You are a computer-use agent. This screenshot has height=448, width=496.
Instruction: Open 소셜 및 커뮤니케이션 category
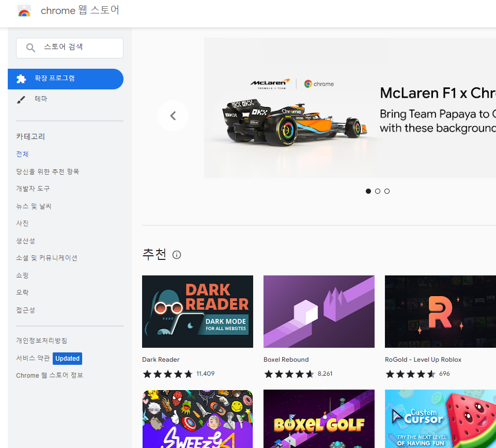47,258
